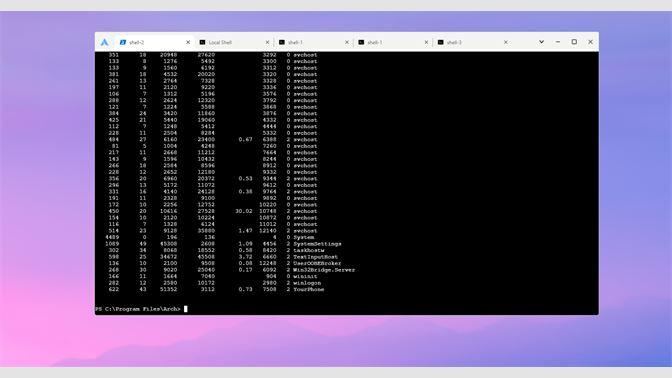Viewport: 672px width, 378px height.
Task: Click the process ID 12140
Action: 268,231
